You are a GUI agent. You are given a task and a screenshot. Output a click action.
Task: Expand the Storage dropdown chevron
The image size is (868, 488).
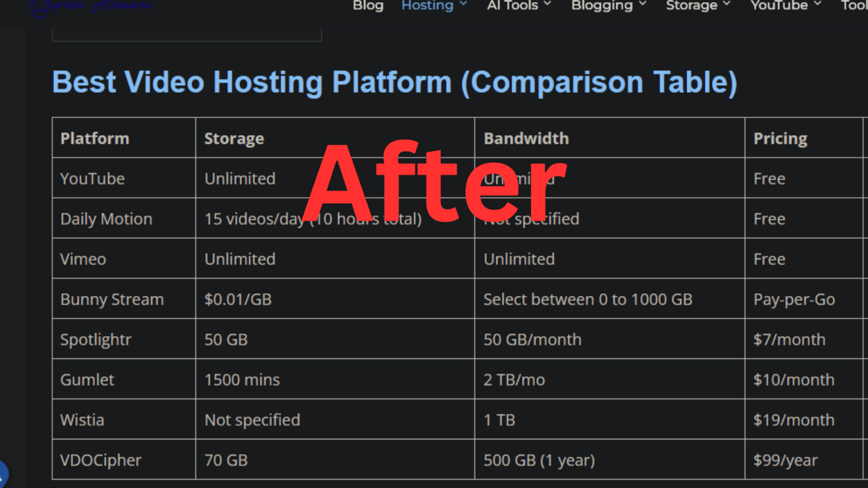(727, 4)
